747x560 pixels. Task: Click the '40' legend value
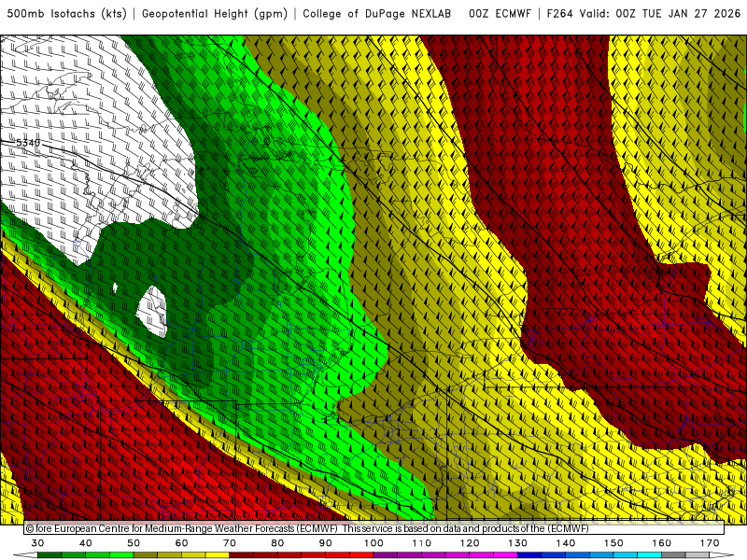(x=86, y=543)
